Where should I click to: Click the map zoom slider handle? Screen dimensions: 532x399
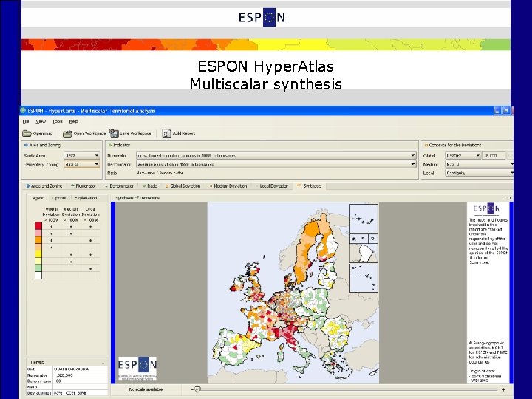coord(198,389)
